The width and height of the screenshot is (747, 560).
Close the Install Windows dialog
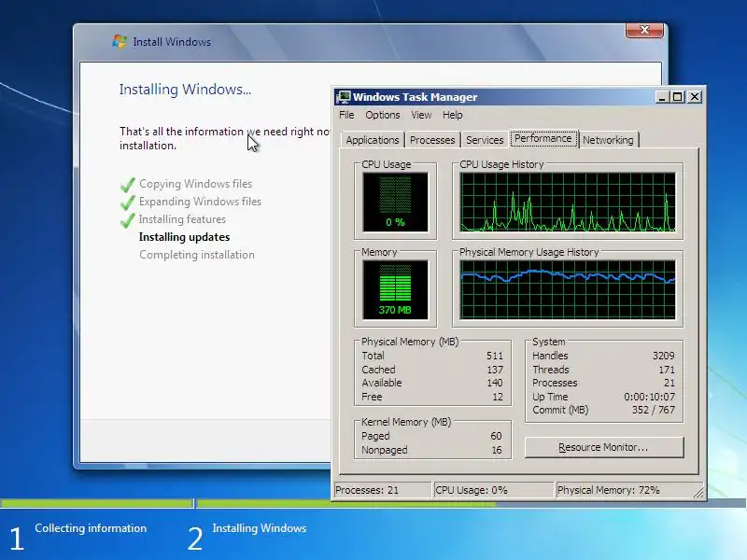pos(644,30)
